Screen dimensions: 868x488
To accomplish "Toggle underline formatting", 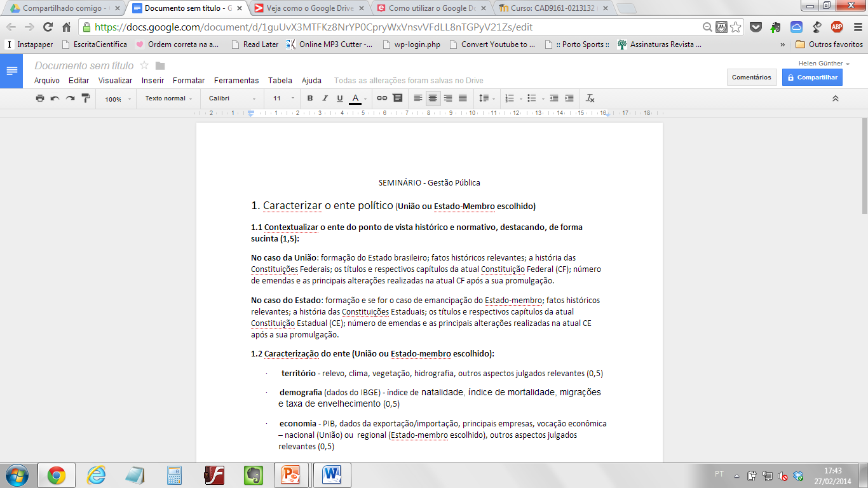I will 340,98.
